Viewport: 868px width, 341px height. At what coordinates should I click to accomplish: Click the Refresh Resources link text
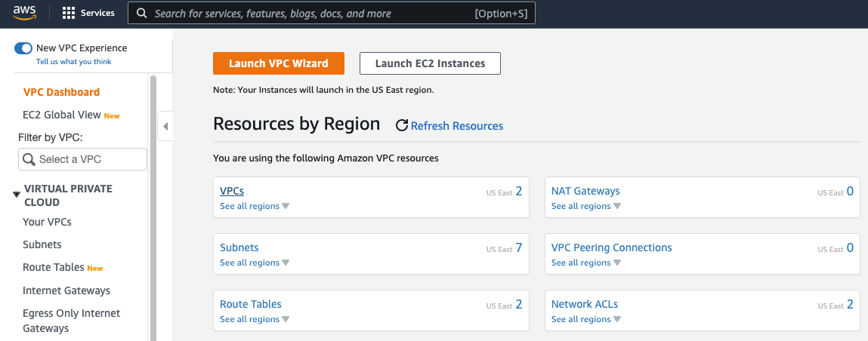[x=457, y=126]
